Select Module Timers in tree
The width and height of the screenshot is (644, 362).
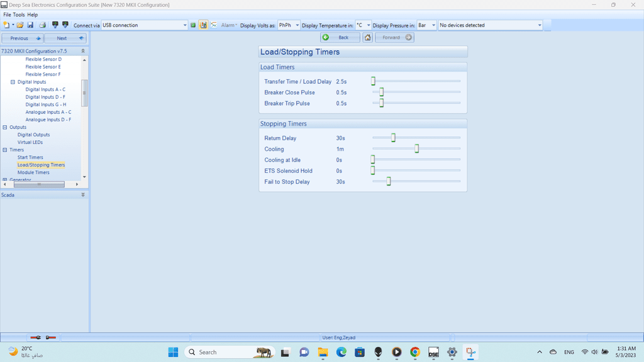33,172
